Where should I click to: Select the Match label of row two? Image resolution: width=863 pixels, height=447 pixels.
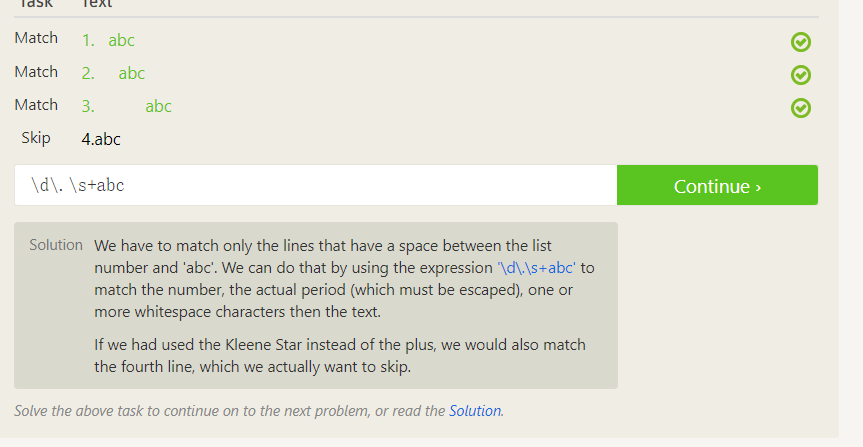(x=36, y=72)
